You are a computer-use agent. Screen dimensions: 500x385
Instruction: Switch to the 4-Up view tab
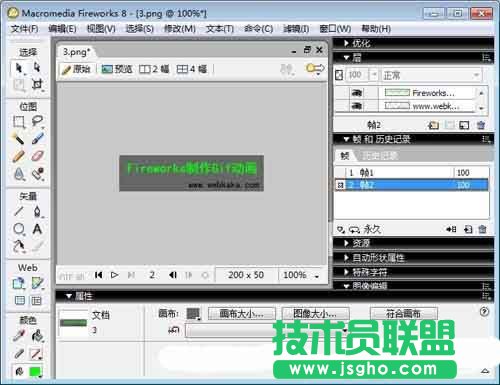pos(192,69)
